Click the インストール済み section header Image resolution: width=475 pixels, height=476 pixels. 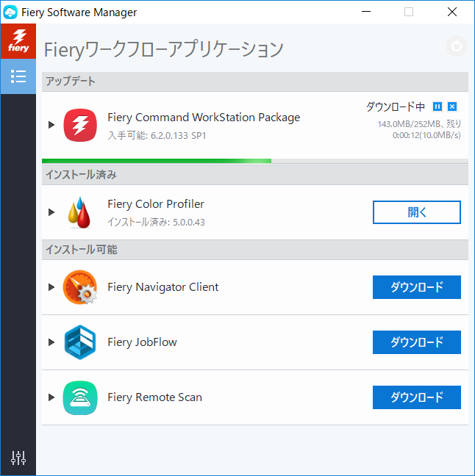[x=255, y=175]
